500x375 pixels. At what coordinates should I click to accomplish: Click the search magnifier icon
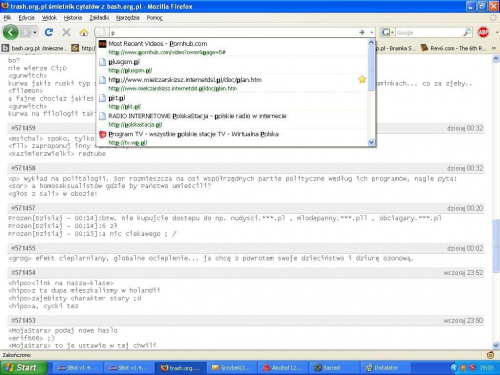[467, 32]
